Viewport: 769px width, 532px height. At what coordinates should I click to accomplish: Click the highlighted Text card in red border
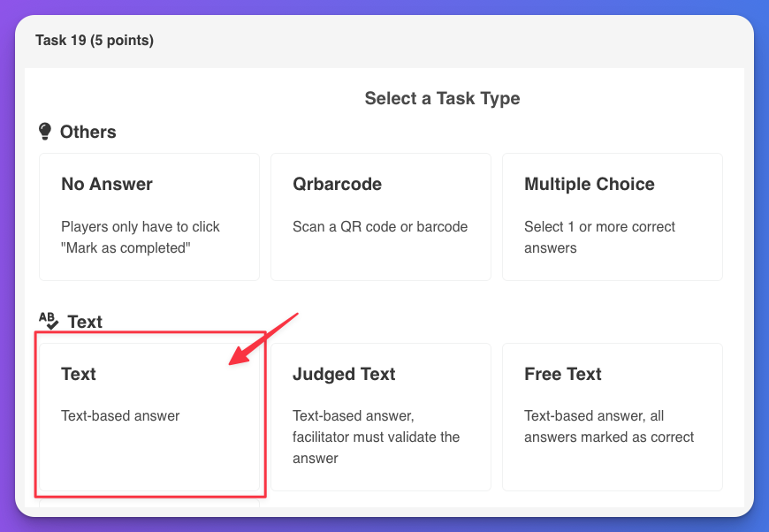[x=148, y=415]
